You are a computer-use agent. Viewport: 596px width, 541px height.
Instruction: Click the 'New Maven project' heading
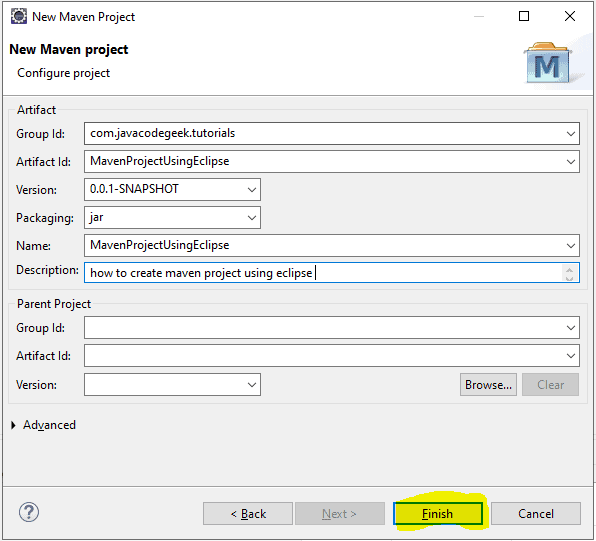tap(69, 49)
